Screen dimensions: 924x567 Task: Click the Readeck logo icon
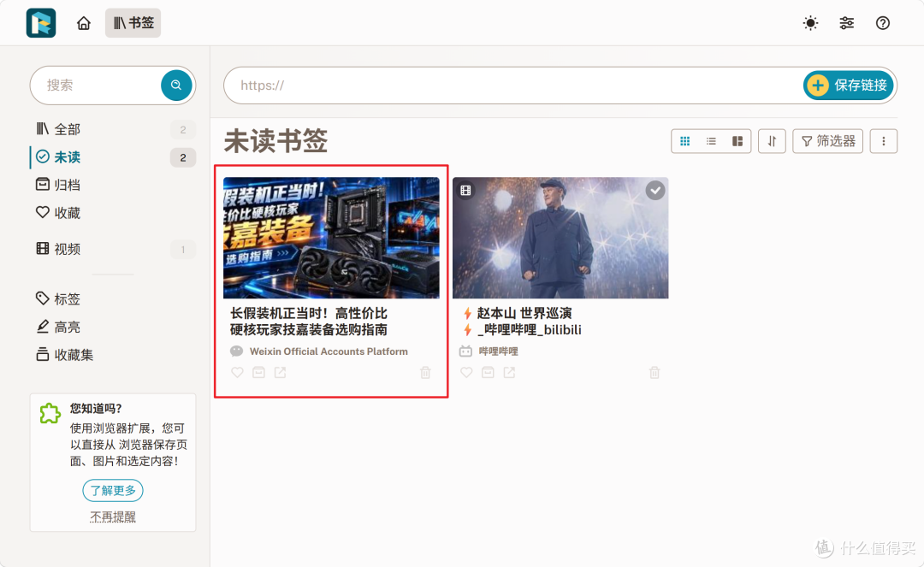pyautogui.click(x=41, y=23)
